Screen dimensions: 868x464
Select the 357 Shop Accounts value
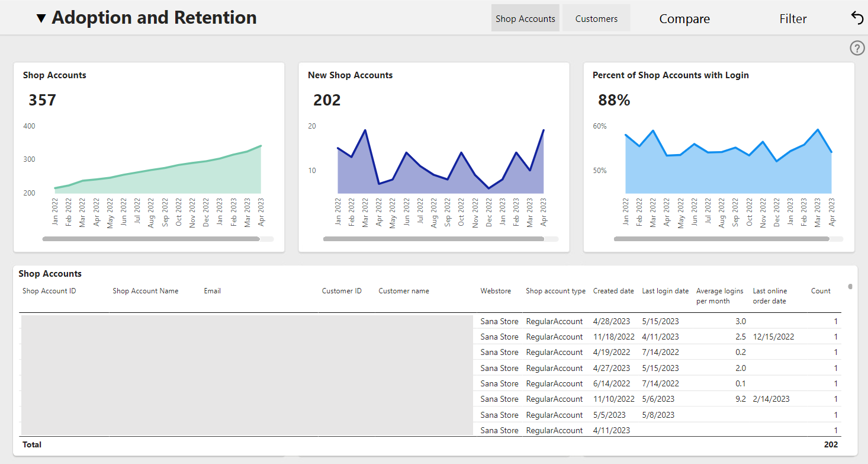[x=43, y=100]
